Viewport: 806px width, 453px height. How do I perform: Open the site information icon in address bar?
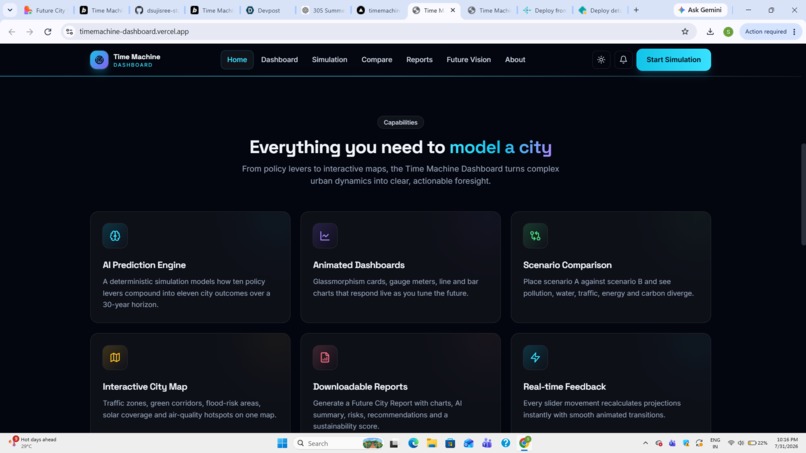point(69,32)
